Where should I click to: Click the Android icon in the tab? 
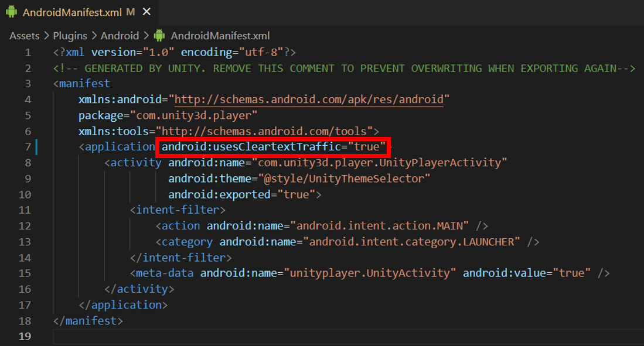[12, 12]
